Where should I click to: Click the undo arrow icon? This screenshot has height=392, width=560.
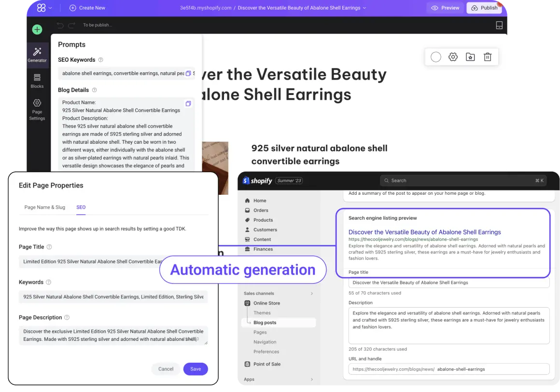[60, 25]
